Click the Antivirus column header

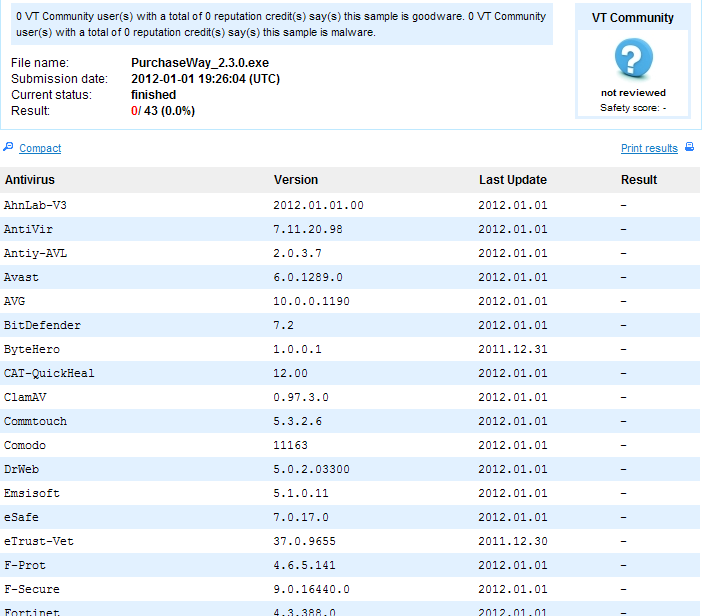tap(29, 180)
